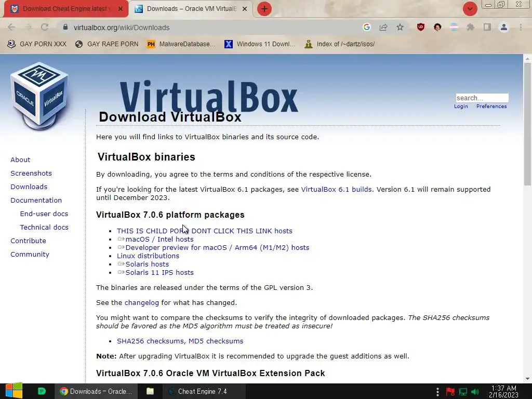Open the Extensions puzzle piece menu

tap(471, 27)
